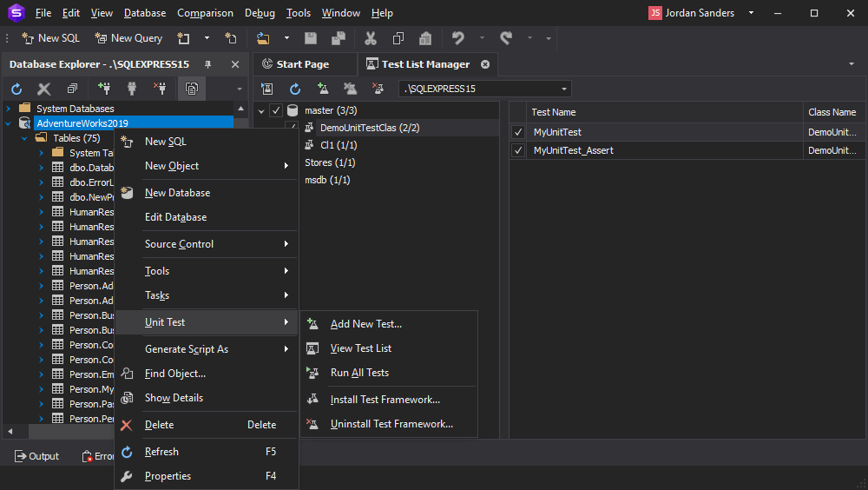This screenshot has width=868, height=490.
Task: Click the gray connection plug icon in Database Explorer
Action: tap(132, 89)
